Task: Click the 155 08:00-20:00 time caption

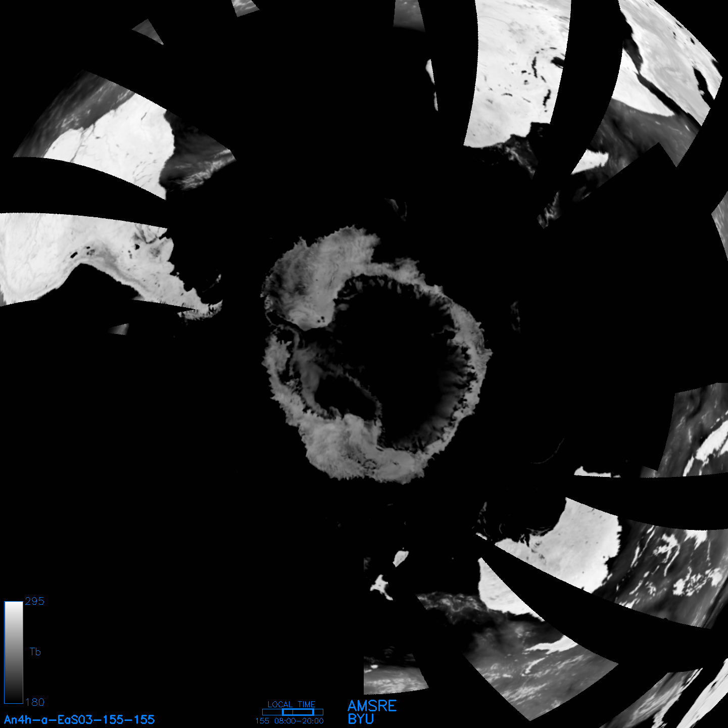Action: click(x=289, y=721)
